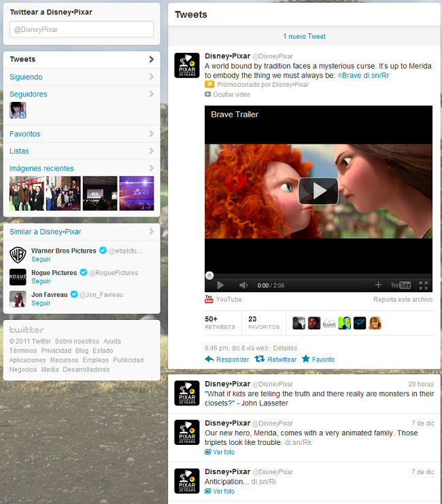Follow Jon Favreau with Seguir
Image resolution: width=442 pixels, height=504 pixels.
pyautogui.click(x=41, y=303)
